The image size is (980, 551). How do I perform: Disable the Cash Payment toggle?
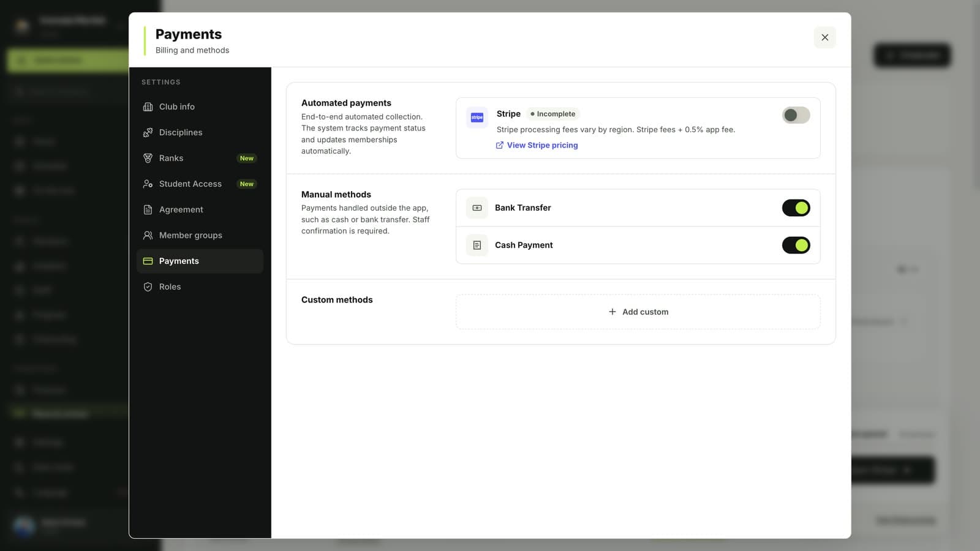(x=796, y=246)
